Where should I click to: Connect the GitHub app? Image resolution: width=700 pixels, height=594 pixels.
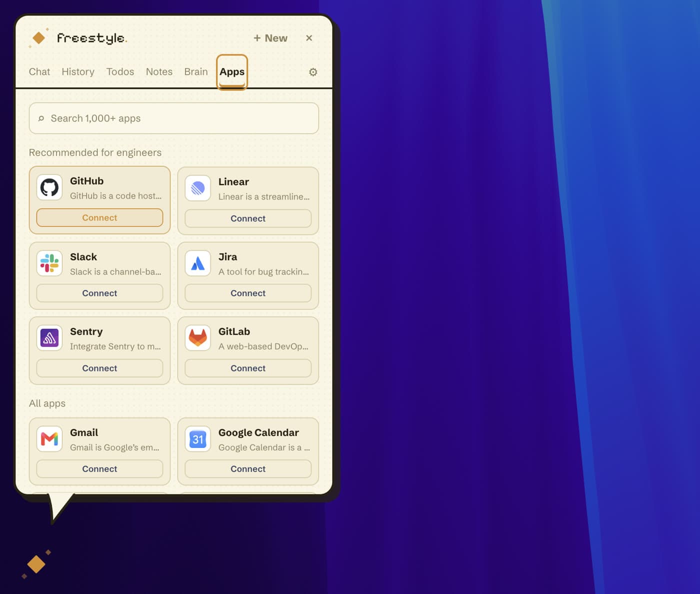tap(99, 217)
